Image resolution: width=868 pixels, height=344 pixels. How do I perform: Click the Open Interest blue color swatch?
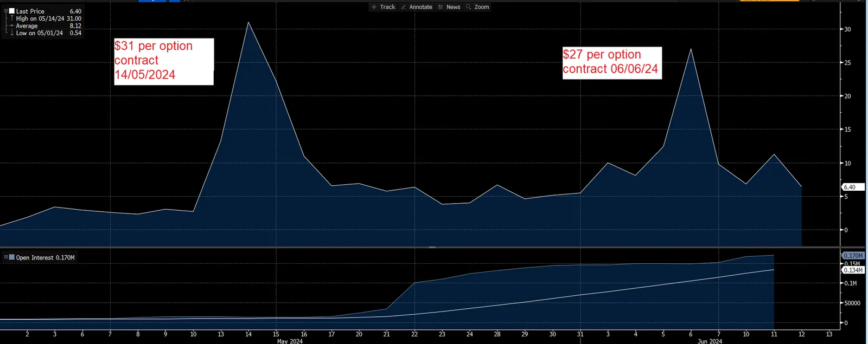12,257
